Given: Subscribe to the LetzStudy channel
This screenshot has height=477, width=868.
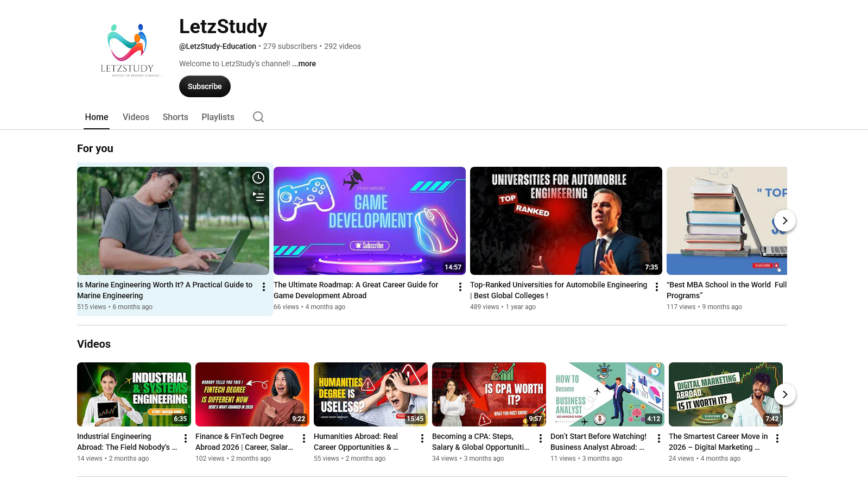Looking at the screenshot, I should coord(205,86).
